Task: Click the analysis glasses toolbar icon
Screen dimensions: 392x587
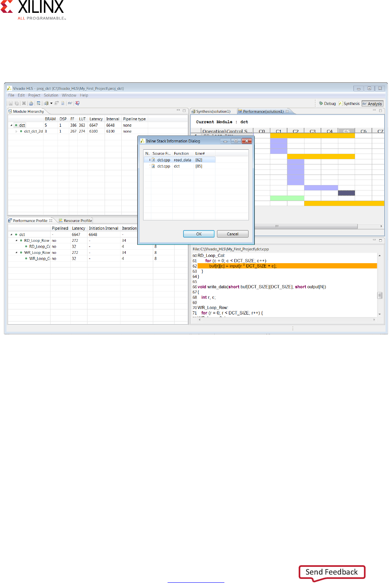Action: click(x=70, y=103)
